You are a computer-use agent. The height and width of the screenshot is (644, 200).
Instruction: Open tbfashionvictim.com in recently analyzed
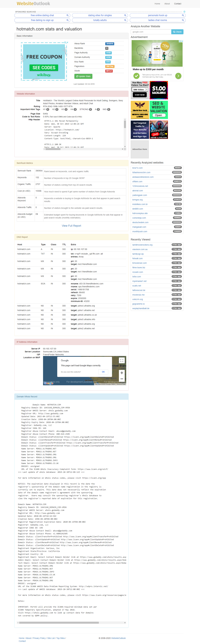click(141, 173)
